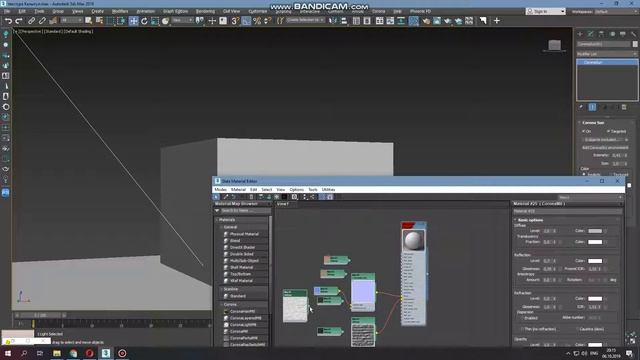Viewport: 640px width, 360px height.
Task: Open the Modify tab in command panel
Action: click(x=591, y=34)
